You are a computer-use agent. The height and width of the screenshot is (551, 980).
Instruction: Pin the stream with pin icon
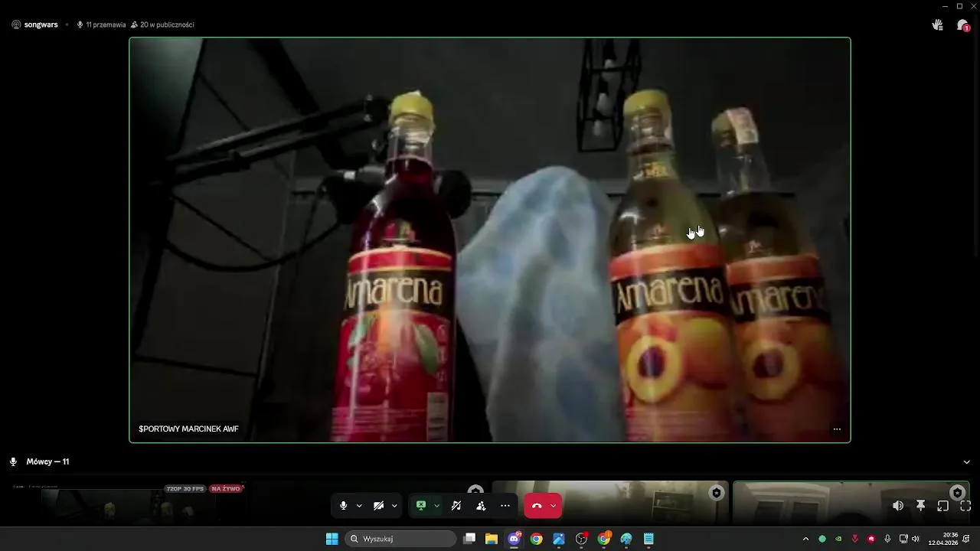[x=921, y=506]
